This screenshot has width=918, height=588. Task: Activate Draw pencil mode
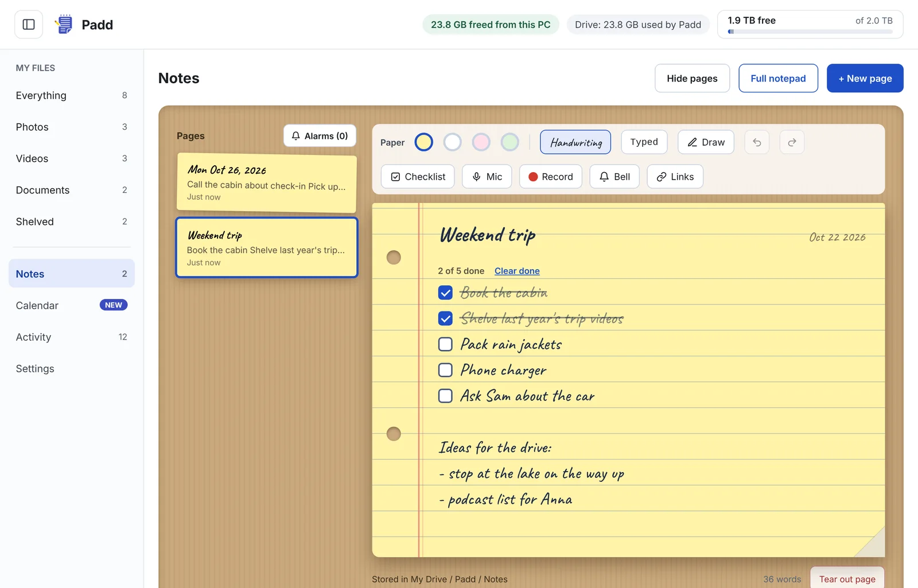click(706, 142)
